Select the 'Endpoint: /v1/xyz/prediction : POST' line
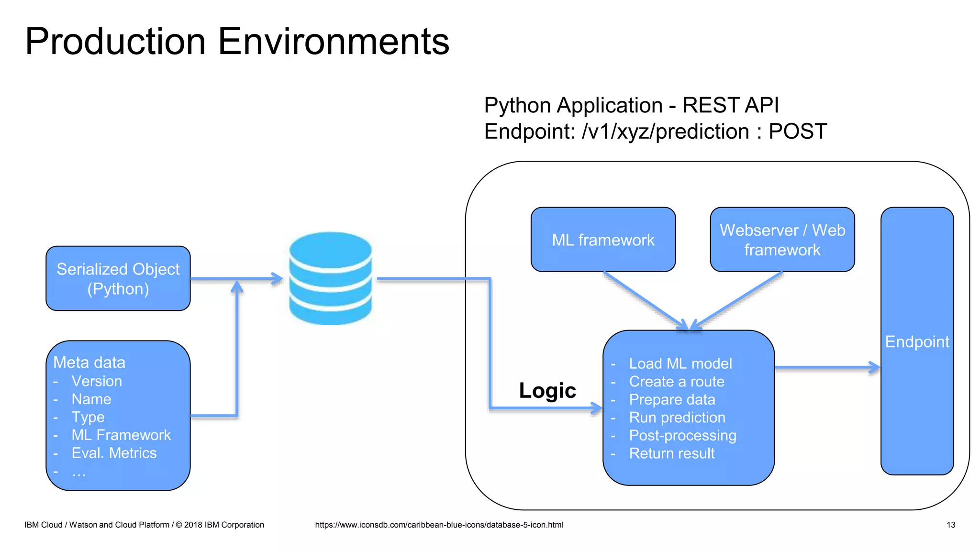The height and width of the screenshot is (551, 980). [655, 132]
